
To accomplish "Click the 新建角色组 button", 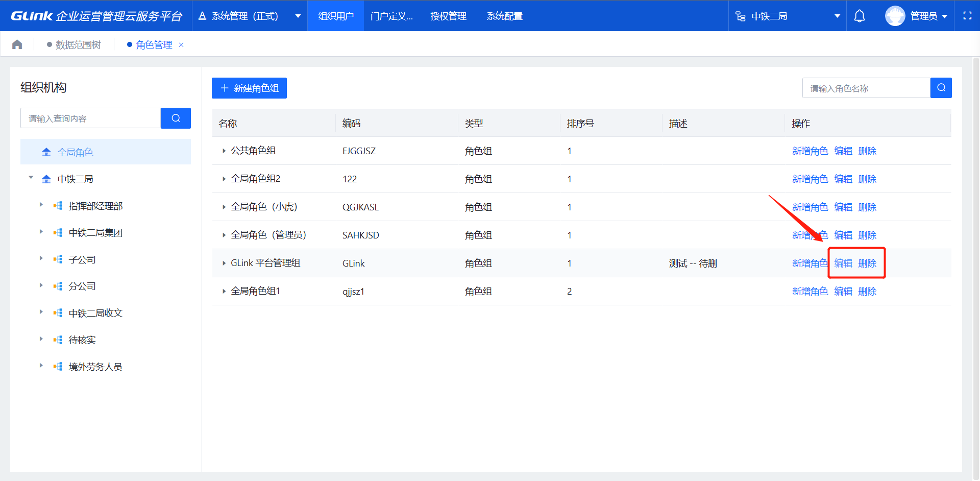I will tap(249, 88).
